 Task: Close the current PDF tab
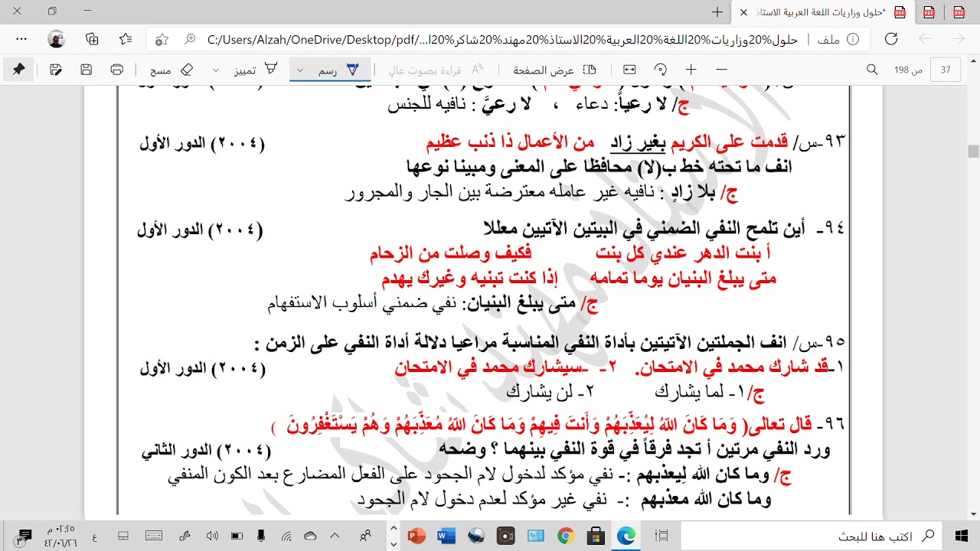743,11
